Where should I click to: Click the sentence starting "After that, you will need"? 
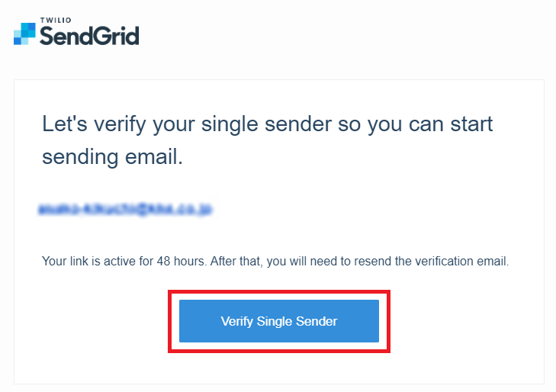coord(359,262)
